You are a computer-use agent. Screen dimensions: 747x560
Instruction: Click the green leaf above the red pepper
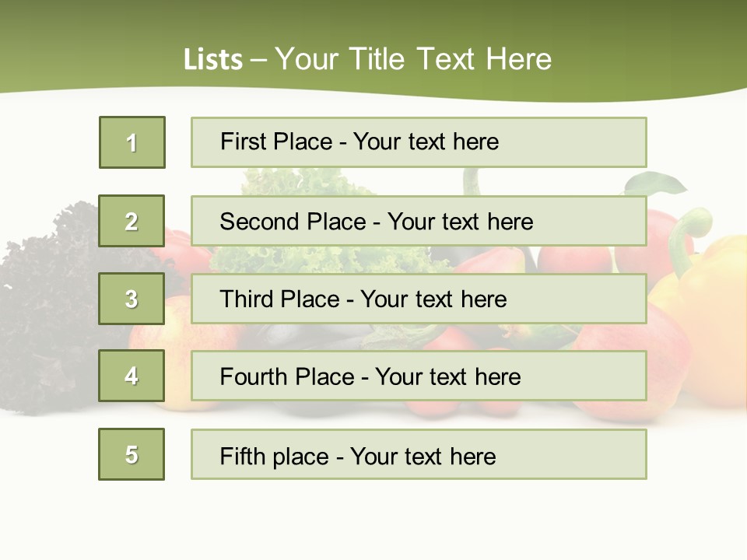click(x=658, y=184)
